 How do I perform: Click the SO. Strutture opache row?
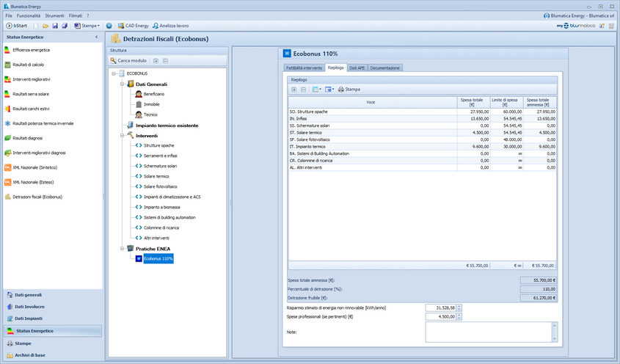(423, 112)
